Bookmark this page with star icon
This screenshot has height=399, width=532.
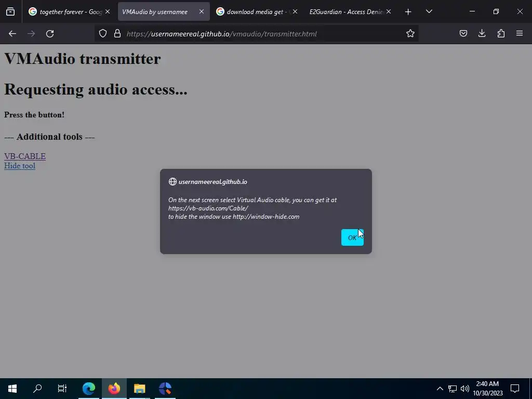click(x=410, y=33)
